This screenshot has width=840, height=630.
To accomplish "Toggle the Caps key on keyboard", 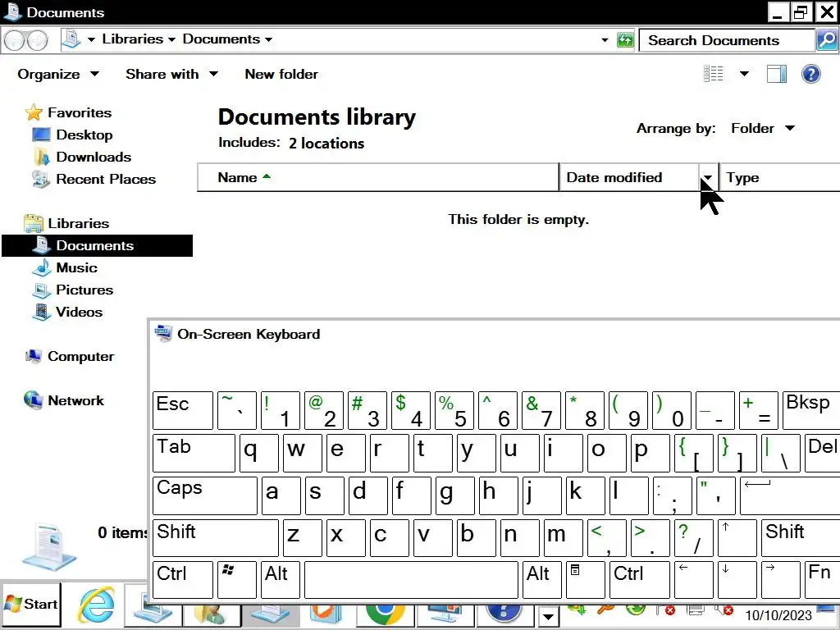I will point(204,495).
